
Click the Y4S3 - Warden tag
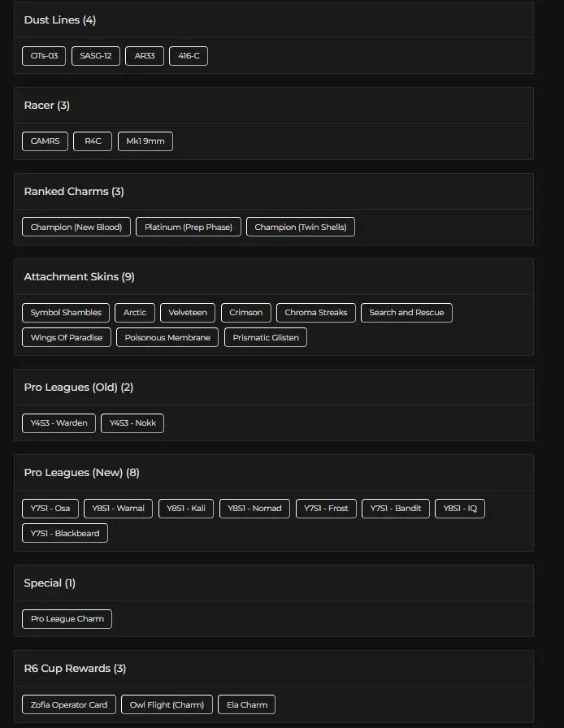pos(59,423)
